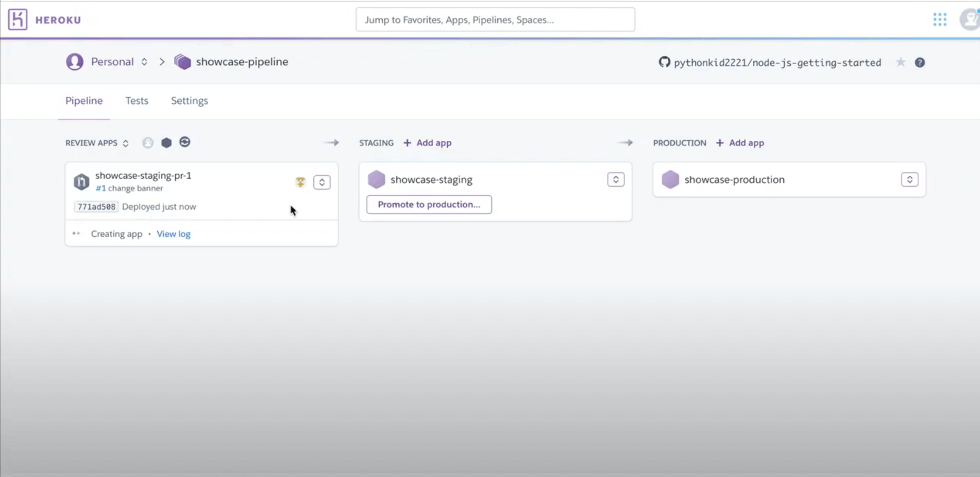Click the gold GitHub status badge on the review app
Image resolution: width=980 pixels, height=477 pixels.
coord(300,182)
